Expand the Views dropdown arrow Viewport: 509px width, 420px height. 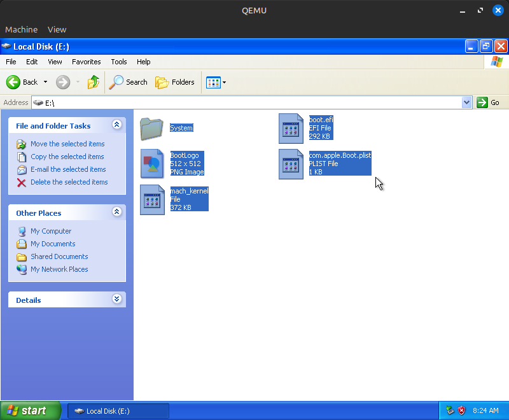[x=225, y=83]
